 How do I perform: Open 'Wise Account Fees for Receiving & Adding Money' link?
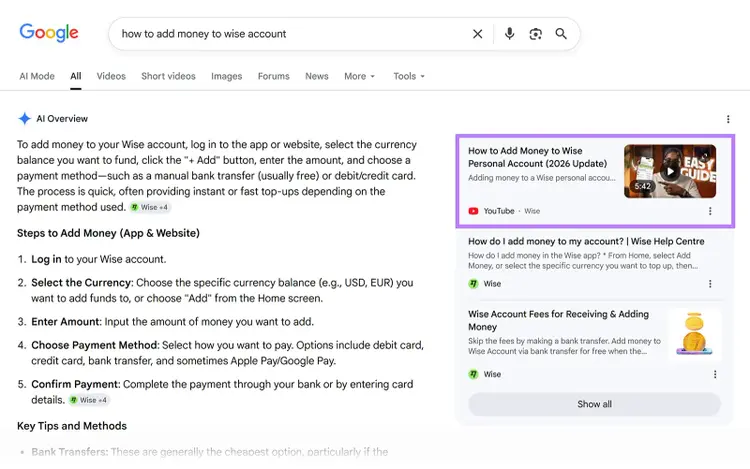coord(558,320)
